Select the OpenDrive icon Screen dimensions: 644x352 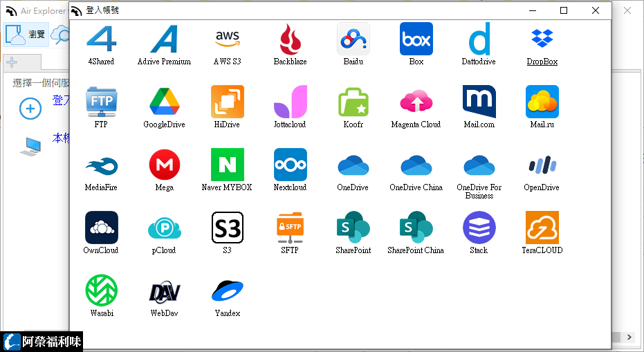tap(542, 165)
